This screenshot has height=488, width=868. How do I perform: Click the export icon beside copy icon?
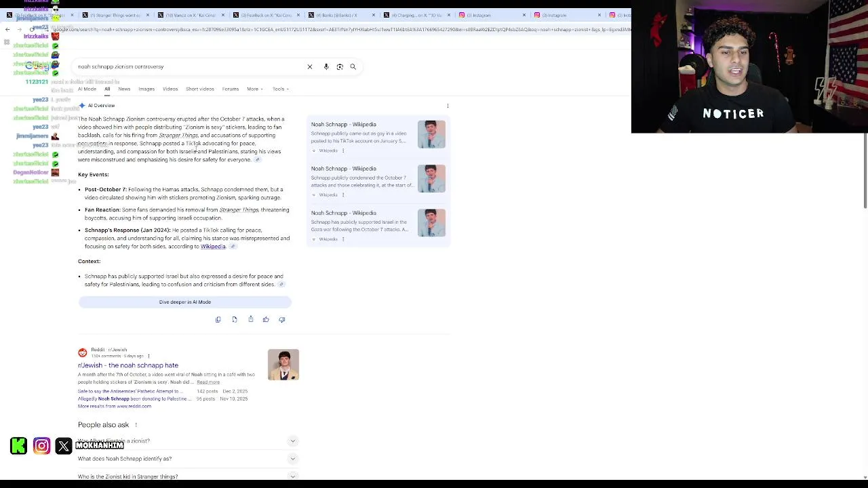235,319
